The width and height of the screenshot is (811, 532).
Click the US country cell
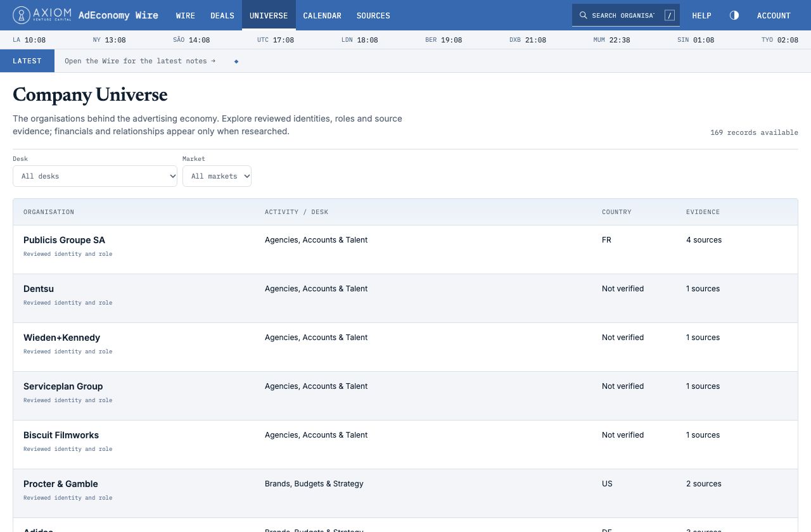pos(607,484)
